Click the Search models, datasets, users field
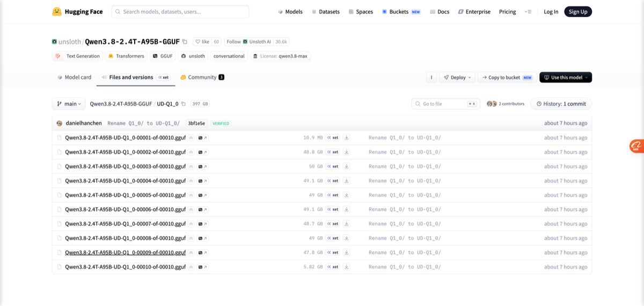The height and width of the screenshot is (306, 644). point(180,12)
